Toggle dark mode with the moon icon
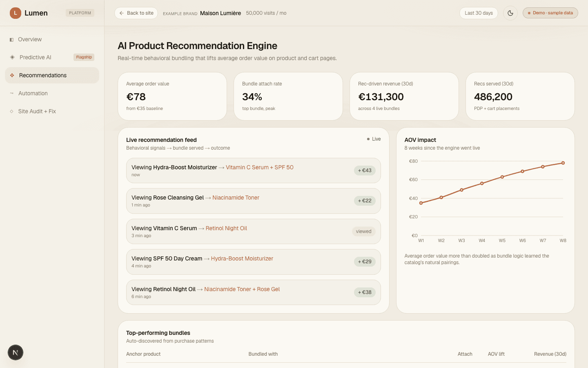The width and height of the screenshot is (588, 368). (x=510, y=13)
